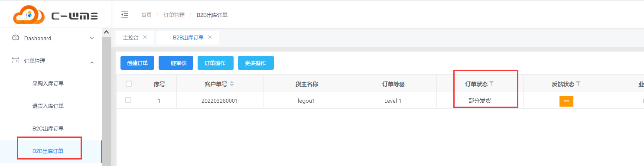Screen dimensions: 644x166
Task: Click the 一键审核 button
Action: coord(176,63)
